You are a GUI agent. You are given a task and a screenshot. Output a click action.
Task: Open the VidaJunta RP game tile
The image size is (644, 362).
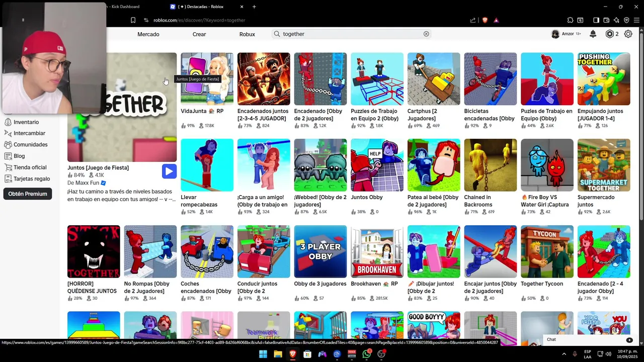coord(207,90)
